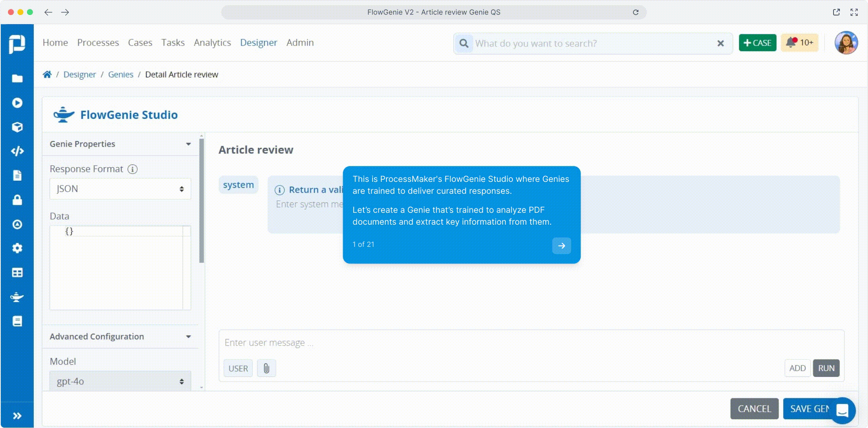Viewport: 868px width, 428px height.
Task: Open the book icon at the bottom of the sidebar
Action: pos(17,321)
